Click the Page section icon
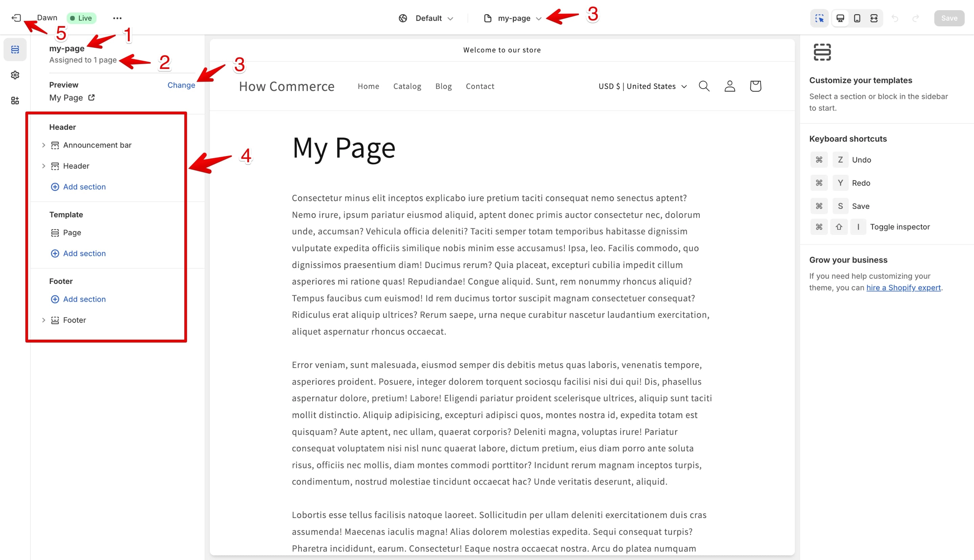Image resolution: width=974 pixels, height=560 pixels. tap(55, 233)
